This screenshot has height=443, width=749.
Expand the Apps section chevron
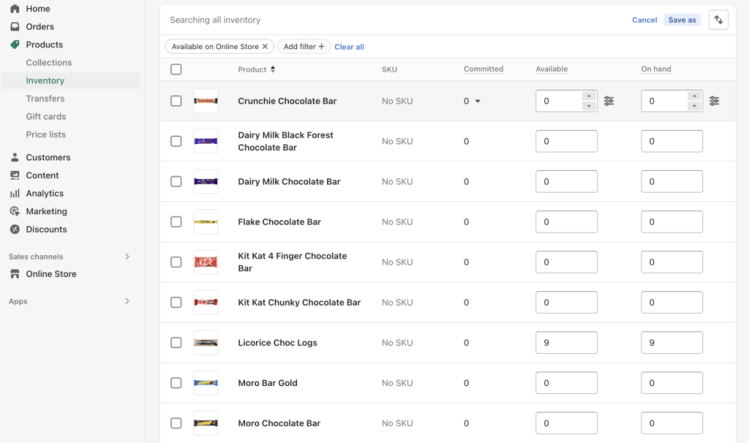[x=127, y=301]
